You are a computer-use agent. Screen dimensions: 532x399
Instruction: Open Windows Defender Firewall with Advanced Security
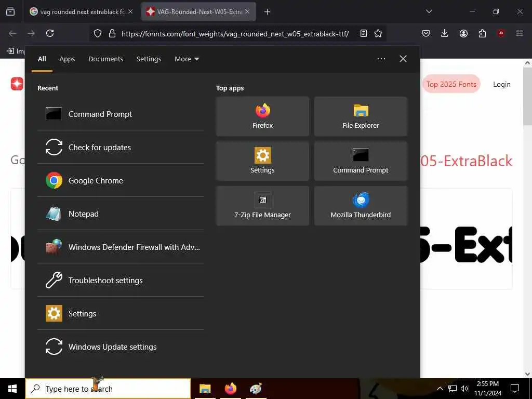pyautogui.click(x=121, y=247)
